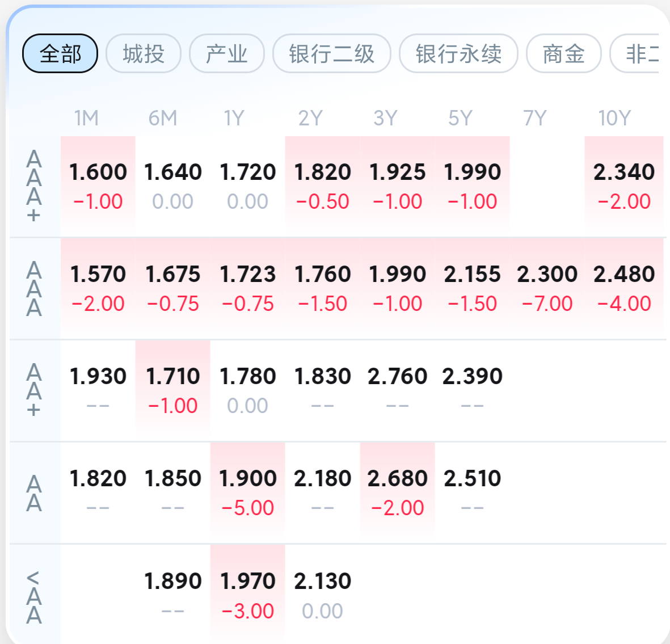Viewport: 670px width, 644px height.
Task: Click the 1M maturity column header
Action: (x=86, y=118)
